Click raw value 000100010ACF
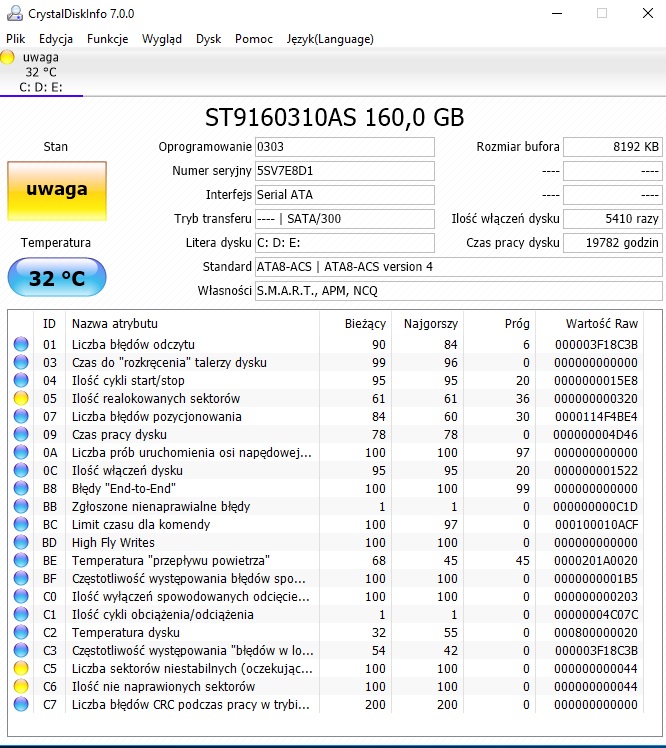 coord(596,525)
